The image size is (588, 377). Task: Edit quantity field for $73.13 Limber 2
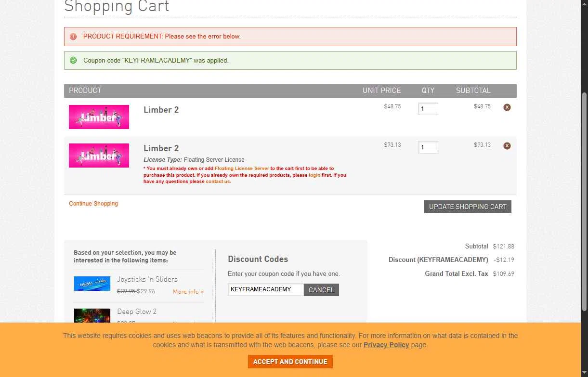[428, 147]
